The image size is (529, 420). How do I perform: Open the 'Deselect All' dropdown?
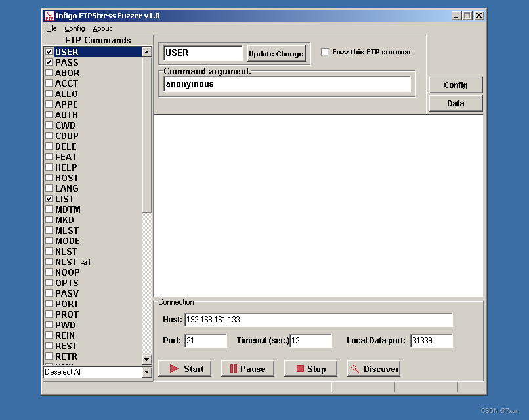tap(145, 372)
